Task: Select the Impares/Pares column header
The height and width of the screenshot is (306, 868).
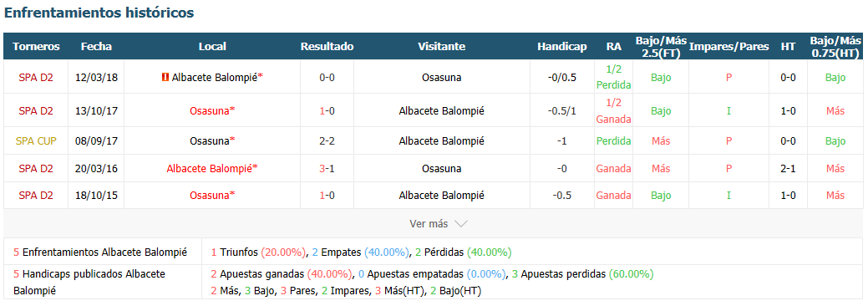Action: 729,47
